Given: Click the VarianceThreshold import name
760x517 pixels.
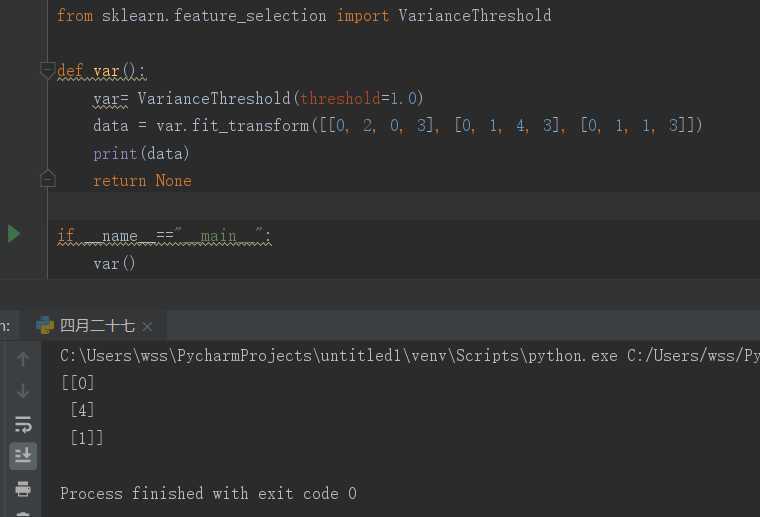Looking at the screenshot, I should click(x=475, y=16).
